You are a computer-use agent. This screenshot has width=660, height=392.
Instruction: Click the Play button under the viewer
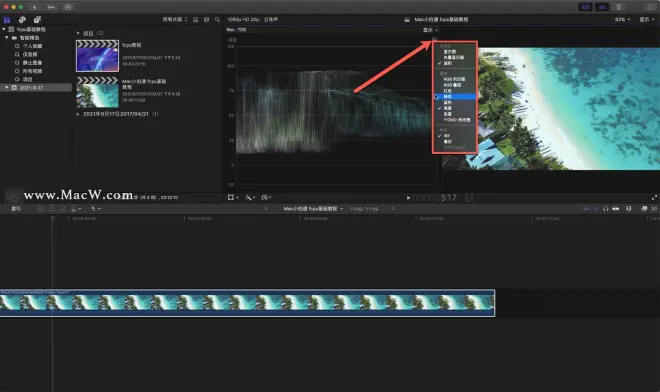click(x=408, y=197)
